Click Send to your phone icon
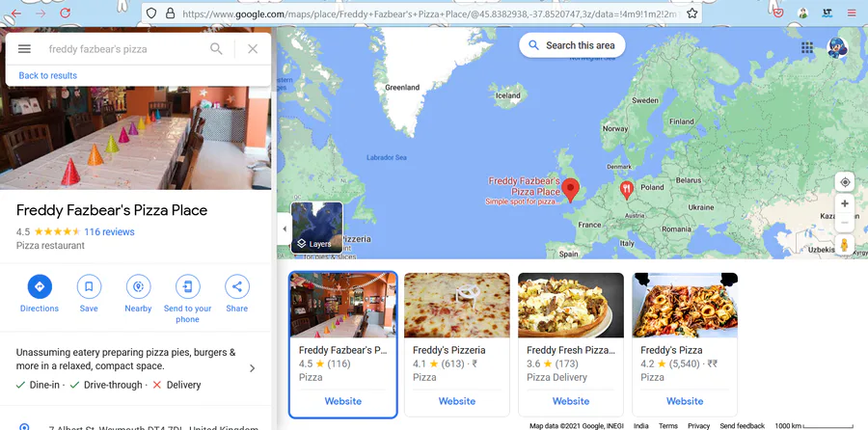 click(188, 286)
